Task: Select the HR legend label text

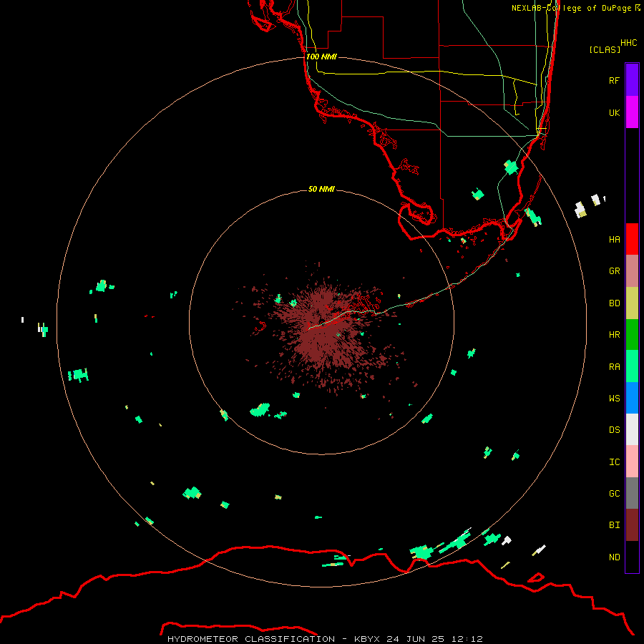Action: [614, 335]
